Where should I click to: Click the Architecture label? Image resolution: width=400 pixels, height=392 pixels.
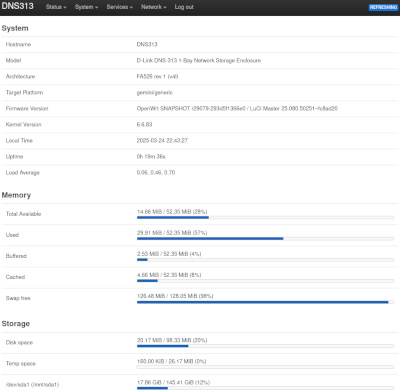tap(20, 76)
